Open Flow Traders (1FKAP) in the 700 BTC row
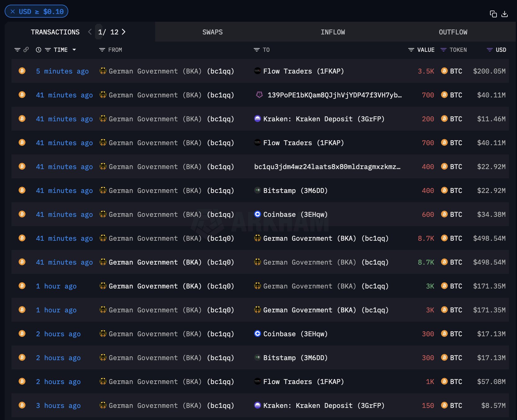Image resolution: width=517 pixels, height=420 pixels. coord(303,143)
